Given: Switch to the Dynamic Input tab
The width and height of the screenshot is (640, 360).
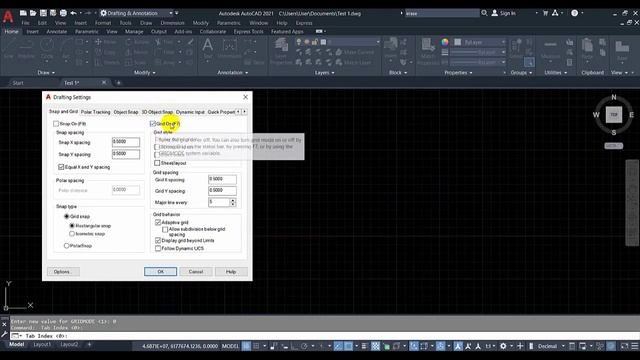Looking at the screenshot, I should (190, 112).
